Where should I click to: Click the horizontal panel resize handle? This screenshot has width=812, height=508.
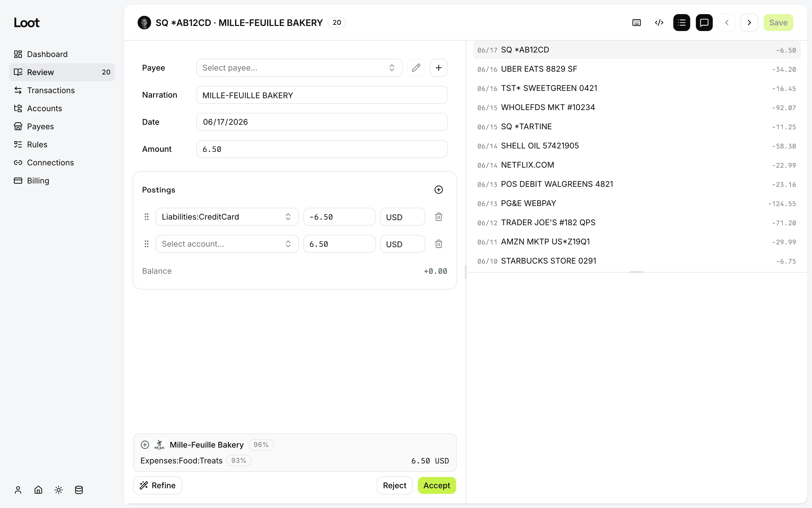pyautogui.click(x=636, y=272)
